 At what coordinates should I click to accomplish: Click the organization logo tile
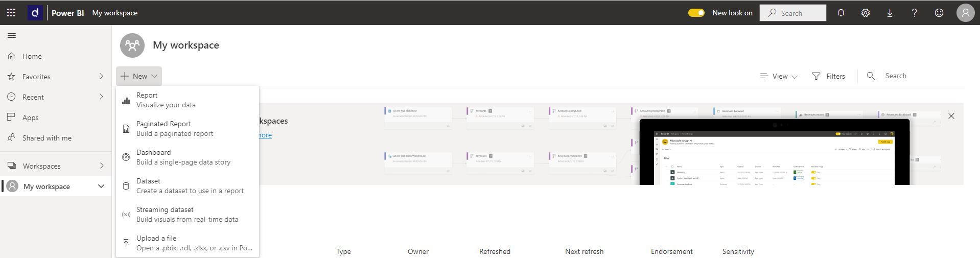pos(35,13)
